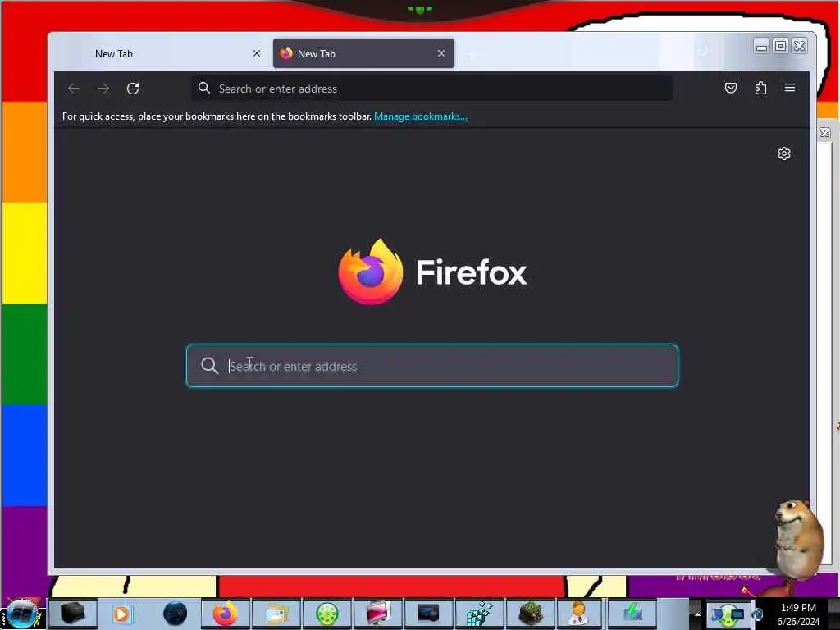840x630 pixels.
Task: Open the registry cubes taskbar icon
Action: point(479,614)
